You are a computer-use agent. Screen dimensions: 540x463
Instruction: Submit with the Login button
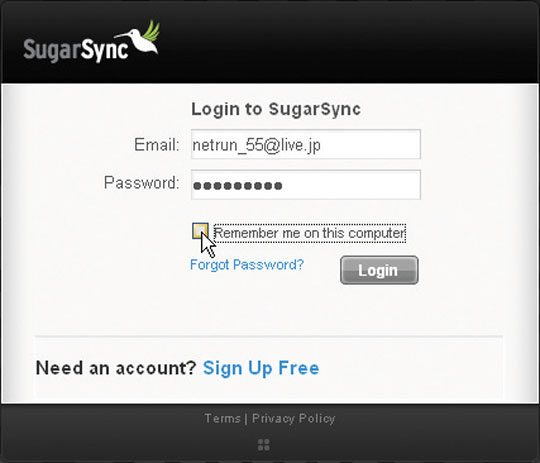379,270
